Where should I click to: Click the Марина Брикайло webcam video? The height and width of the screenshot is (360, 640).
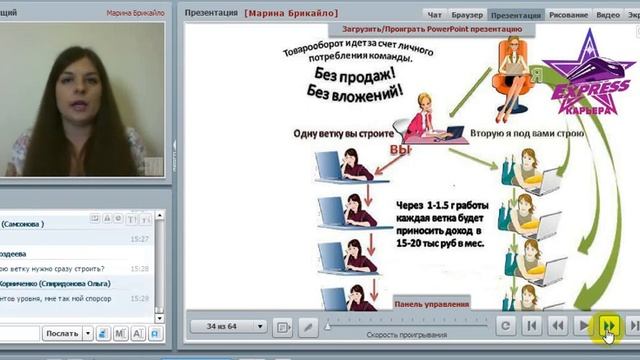pos(82,99)
